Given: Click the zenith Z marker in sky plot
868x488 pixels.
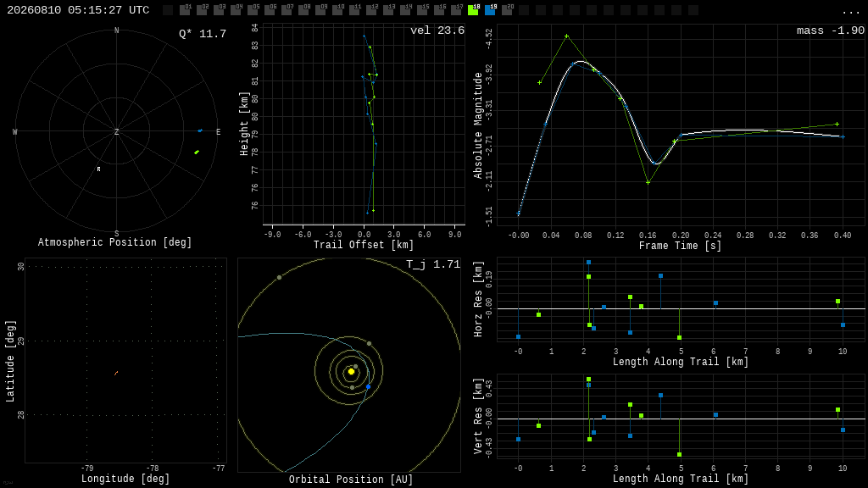Looking at the screenshot, I should tap(116, 131).
